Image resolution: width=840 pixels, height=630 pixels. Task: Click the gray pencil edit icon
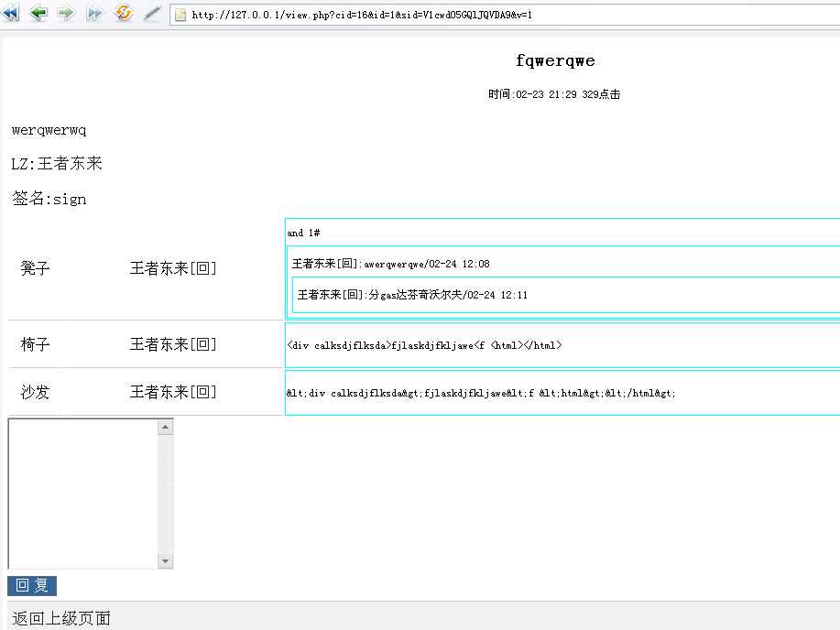[152, 14]
